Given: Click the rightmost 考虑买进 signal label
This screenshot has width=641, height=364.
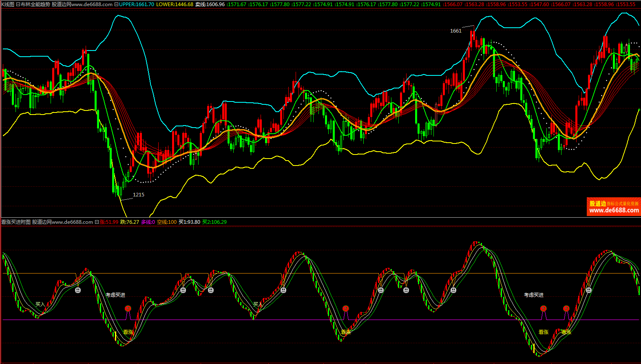Looking at the screenshot, I should (533, 295).
